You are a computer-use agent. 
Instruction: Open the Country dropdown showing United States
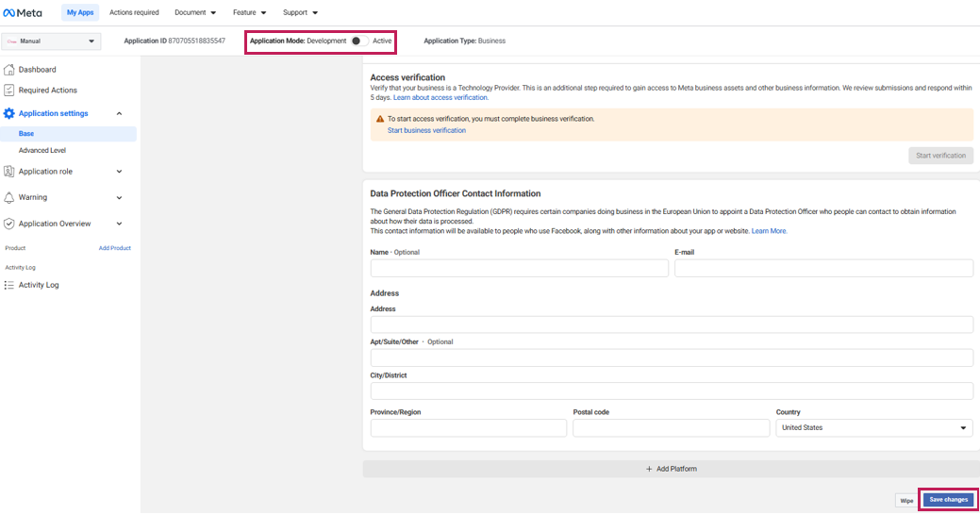coord(873,428)
